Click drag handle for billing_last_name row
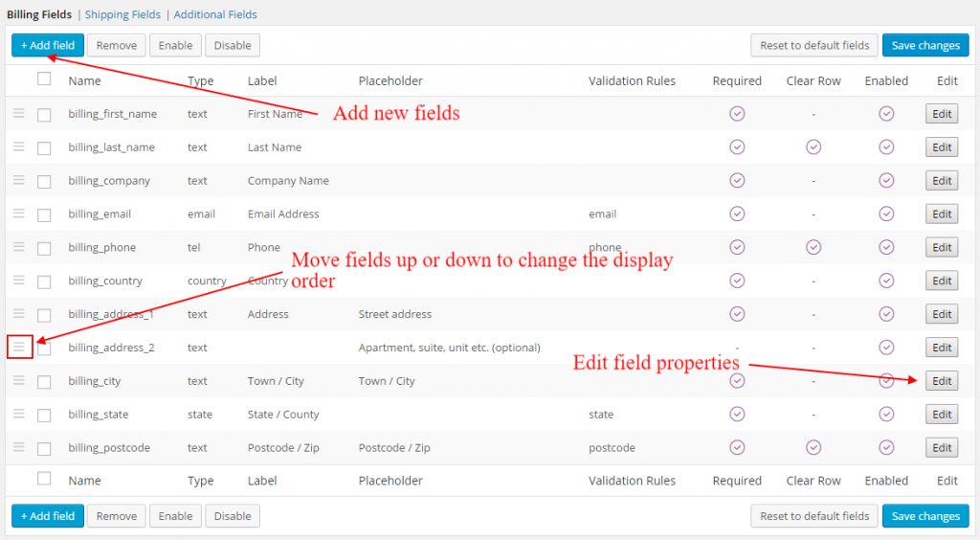Screen dimensions: 980x540 point(19,146)
